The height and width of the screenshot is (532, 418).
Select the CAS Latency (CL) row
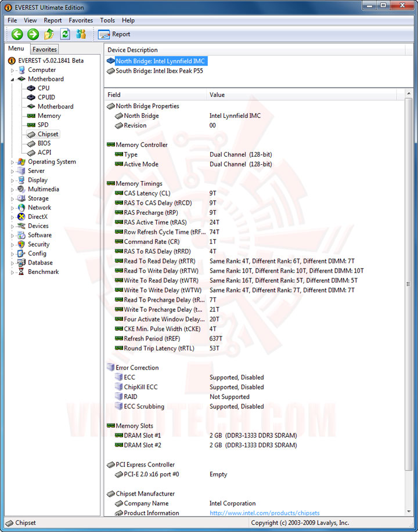coord(255,193)
